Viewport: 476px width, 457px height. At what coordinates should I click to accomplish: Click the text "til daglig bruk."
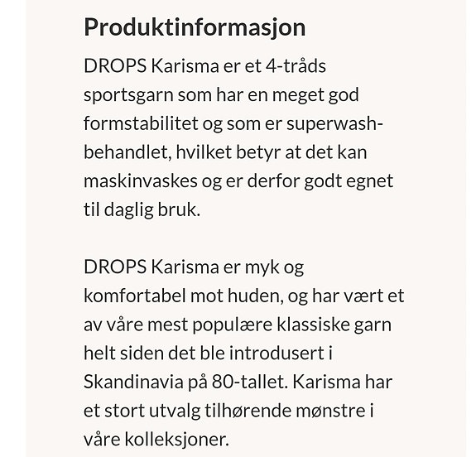tap(142, 210)
